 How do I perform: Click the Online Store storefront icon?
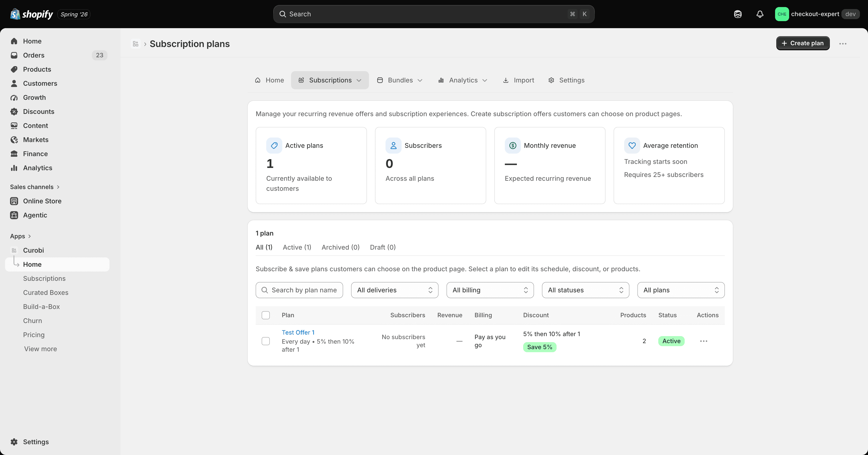[x=14, y=201]
